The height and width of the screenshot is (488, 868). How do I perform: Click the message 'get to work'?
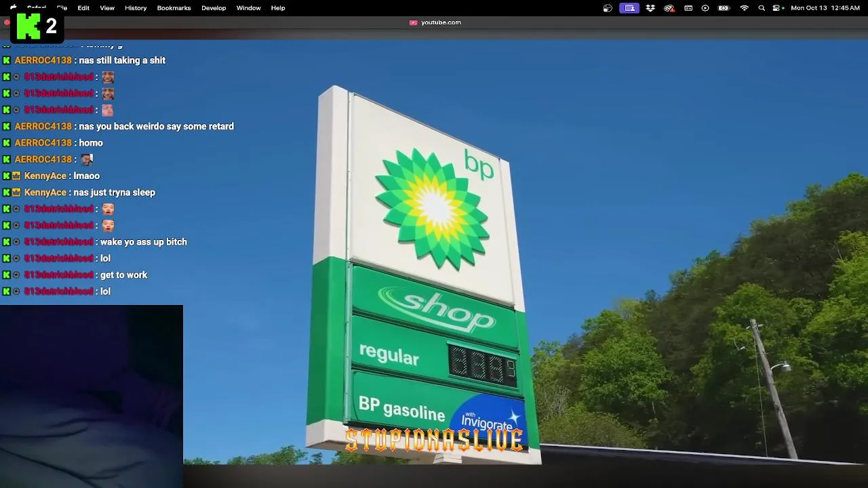click(x=124, y=275)
